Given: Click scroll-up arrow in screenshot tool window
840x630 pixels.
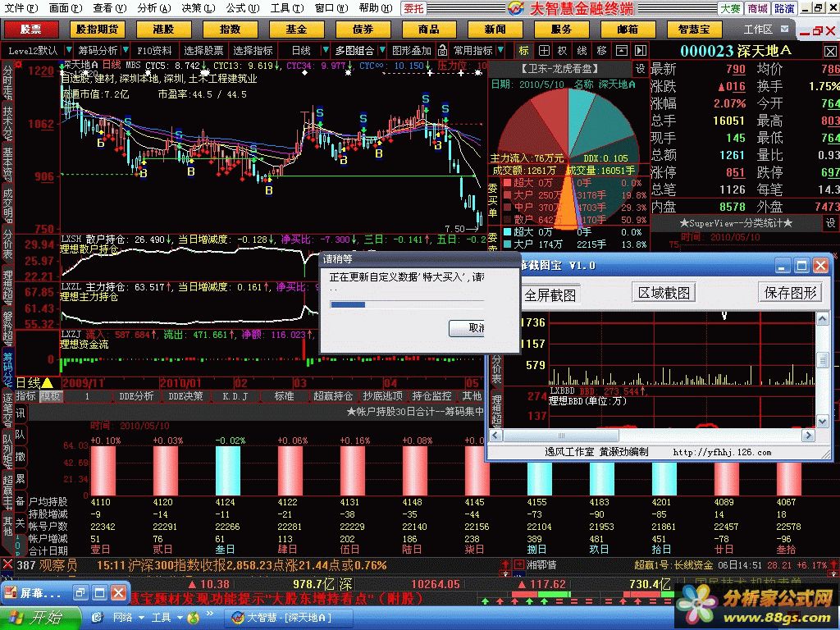Looking at the screenshot, I should (x=822, y=319).
